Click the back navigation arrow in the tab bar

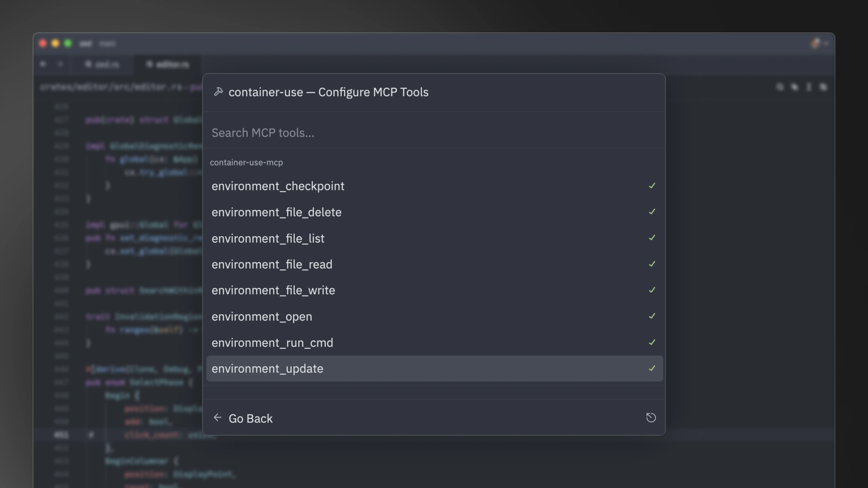point(43,64)
